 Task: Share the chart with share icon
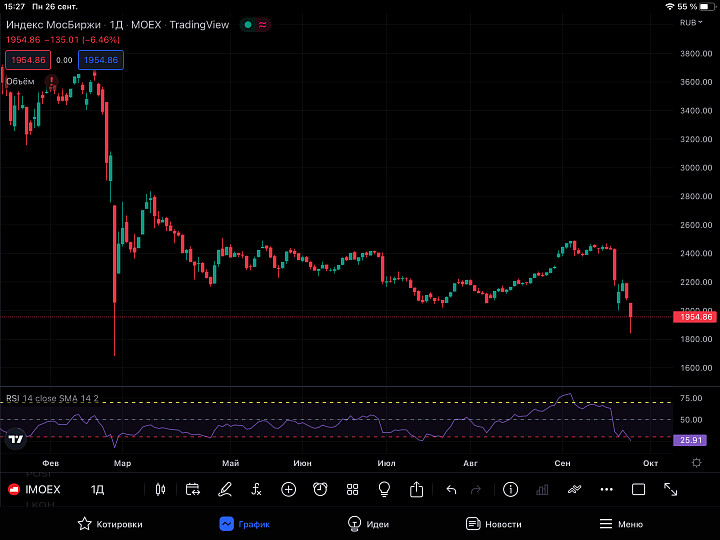[416, 489]
